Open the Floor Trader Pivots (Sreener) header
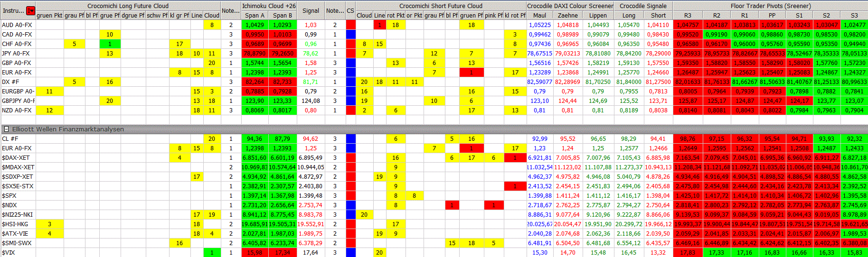Screen dimensions: 868x257 coord(770,6)
